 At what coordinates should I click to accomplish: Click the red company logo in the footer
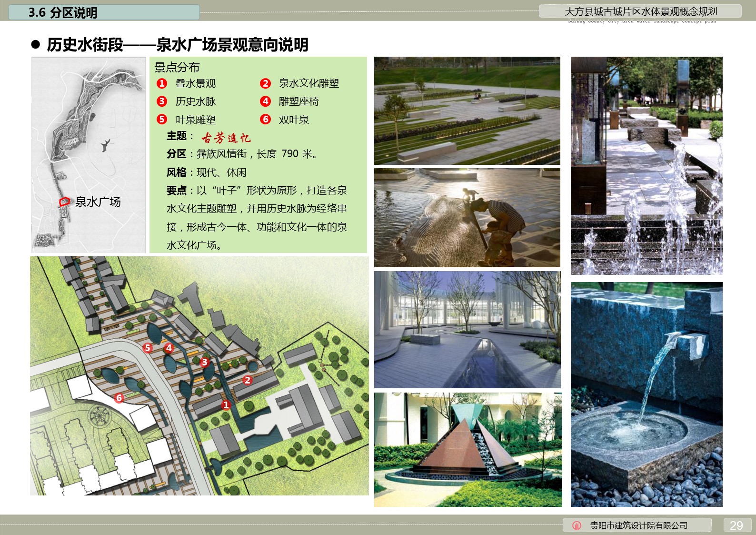click(577, 525)
